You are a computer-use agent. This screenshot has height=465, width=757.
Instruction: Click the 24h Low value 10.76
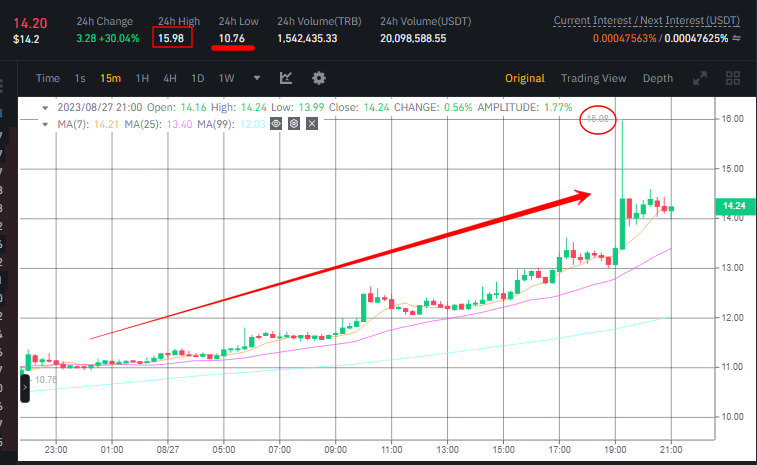(x=232, y=38)
